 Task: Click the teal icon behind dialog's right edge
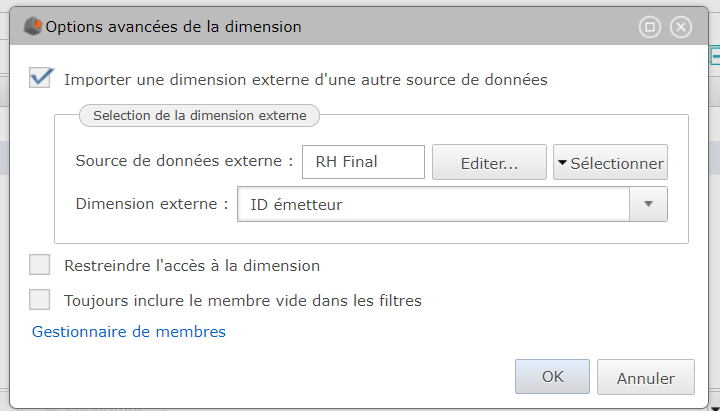point(715,56)
